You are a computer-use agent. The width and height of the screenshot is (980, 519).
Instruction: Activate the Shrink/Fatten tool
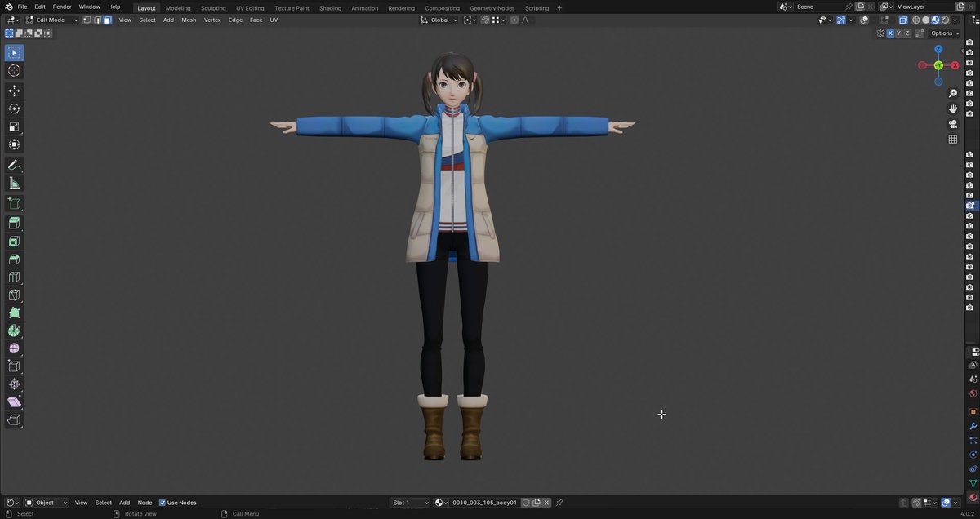(x=14, y=384)
